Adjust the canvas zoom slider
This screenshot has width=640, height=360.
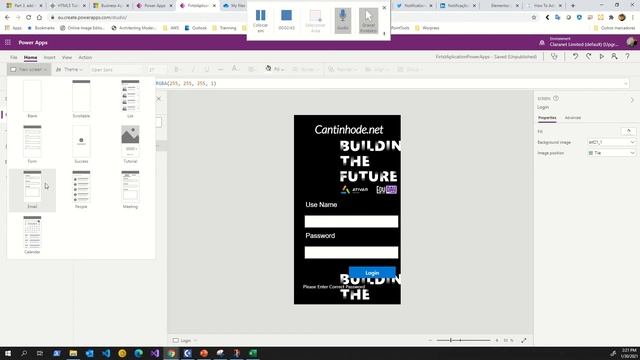coord(463,340)
